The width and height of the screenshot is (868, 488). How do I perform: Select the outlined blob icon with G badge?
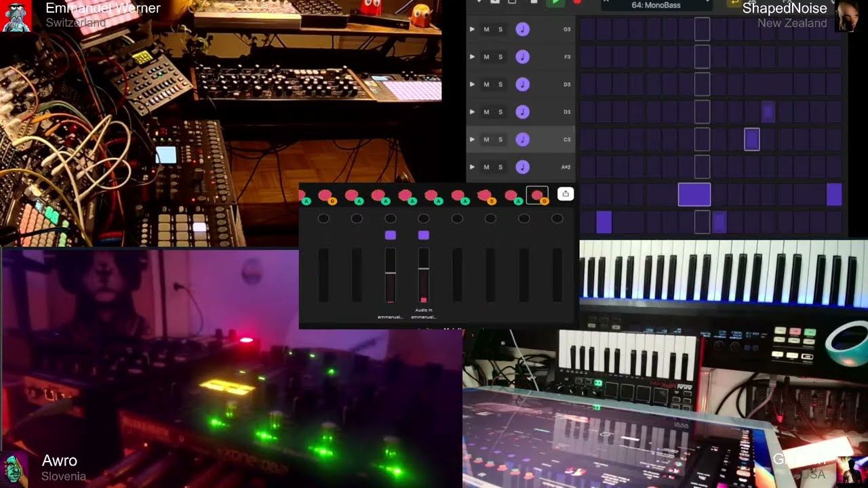[537, 196]
